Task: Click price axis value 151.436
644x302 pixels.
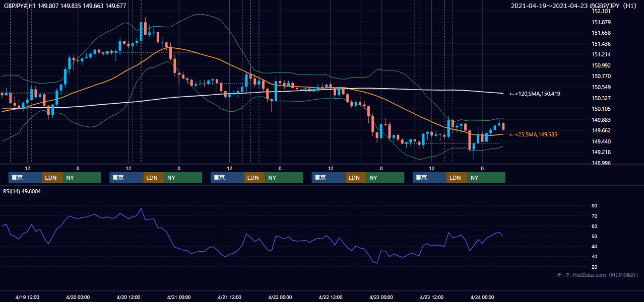Action: 601,44
